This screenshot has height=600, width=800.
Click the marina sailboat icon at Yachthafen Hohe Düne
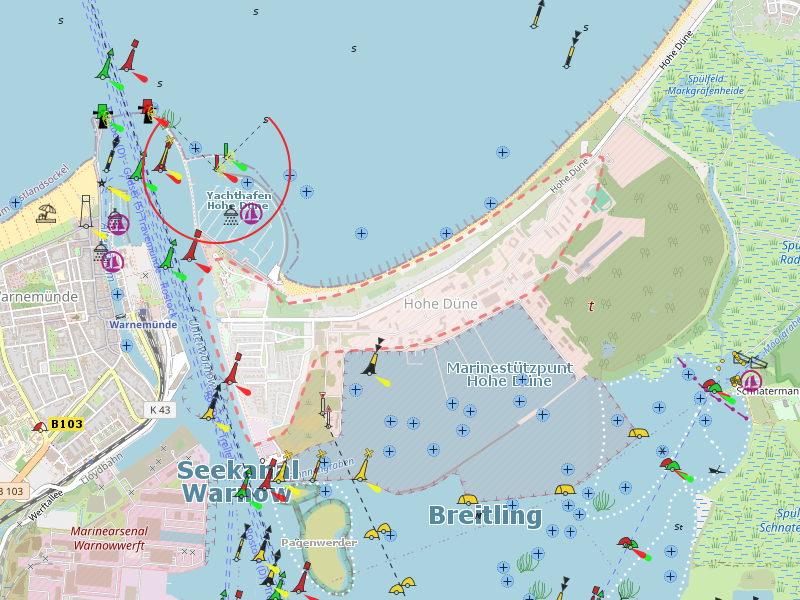tap(252, 211)
